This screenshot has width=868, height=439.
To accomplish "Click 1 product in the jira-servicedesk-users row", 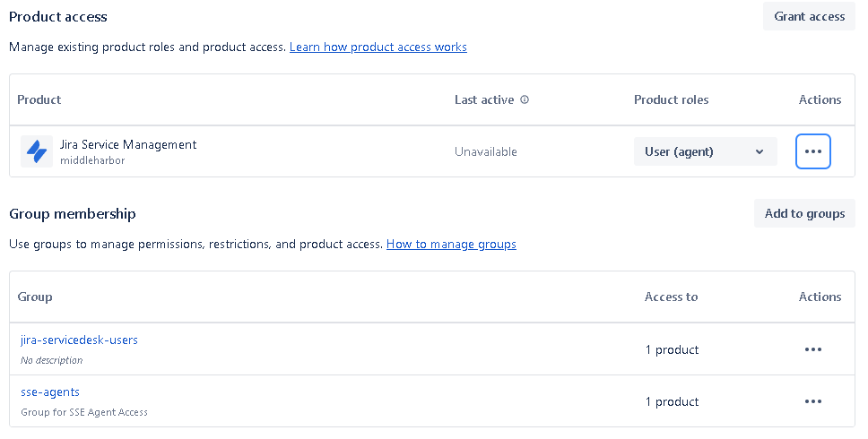I will [672, 349].
